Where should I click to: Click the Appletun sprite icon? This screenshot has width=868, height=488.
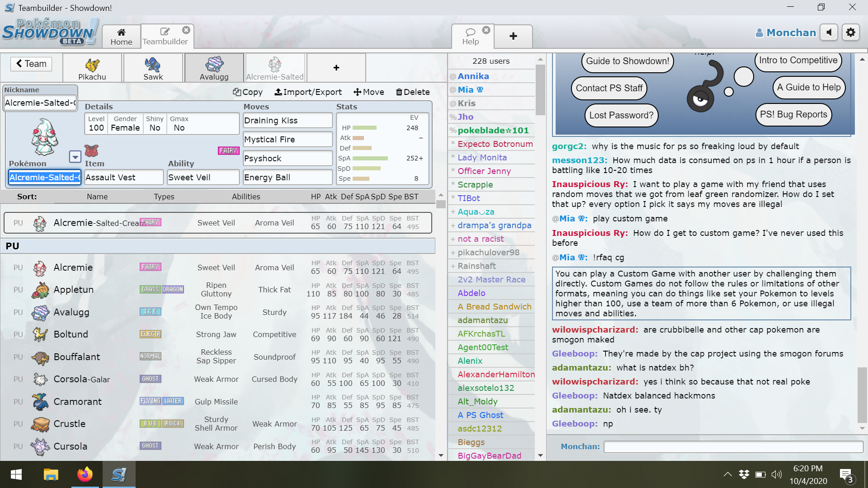(x=40, y=290)
